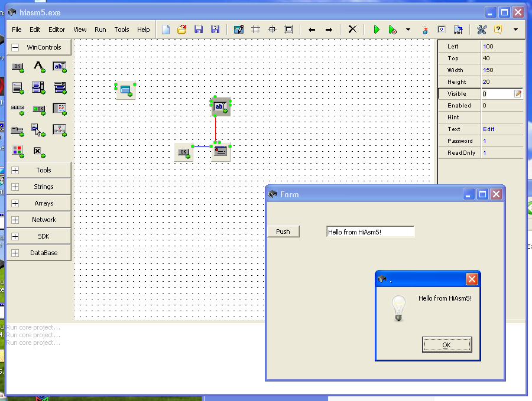Collapse the WinControls palette group
Viewport: 532px width, 401px height.
click(x=15, y=47)
